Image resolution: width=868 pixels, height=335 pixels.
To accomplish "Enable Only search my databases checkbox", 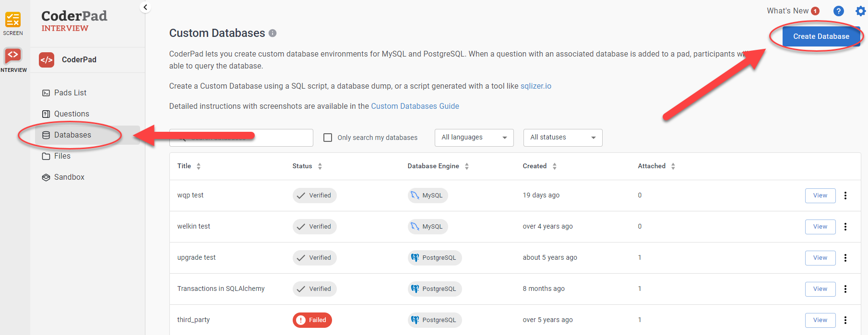I will pyautogui.click(x=328, y=138).
